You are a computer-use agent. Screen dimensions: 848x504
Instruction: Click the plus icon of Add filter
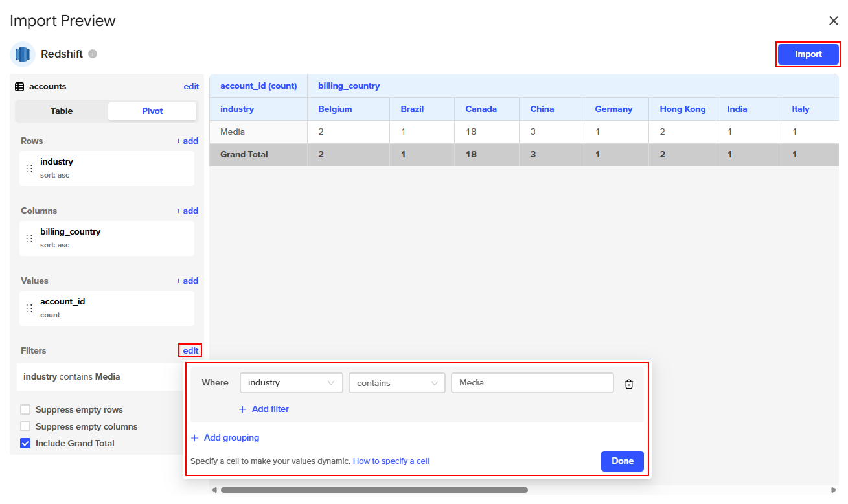(x=243, y=409)
